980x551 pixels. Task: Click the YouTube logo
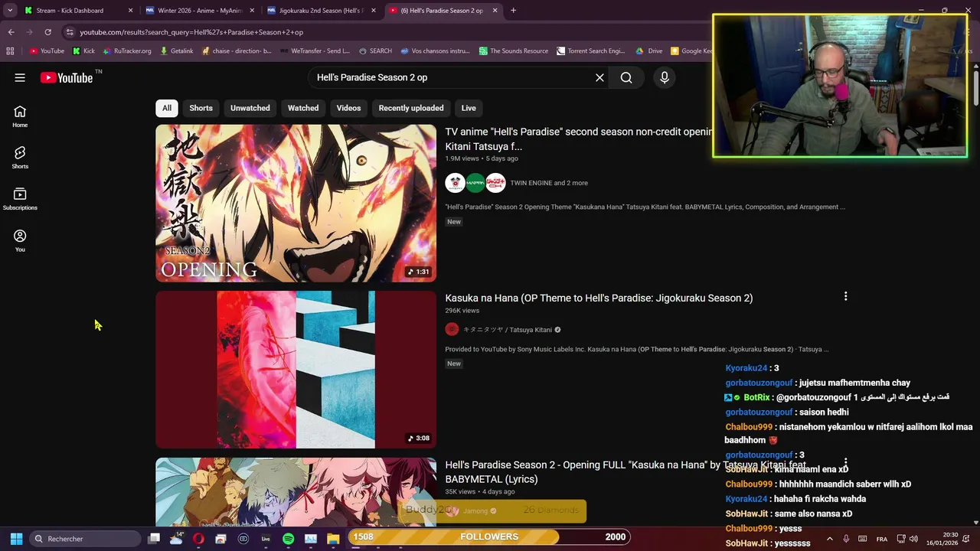(x=67, y=77)
